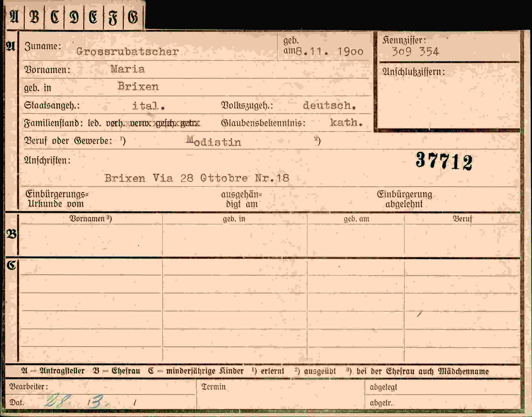This screenshot has height=417, width=532.
Task: Click Einbürgerungs-Urkunde vom label
Action: pyautogui.click(x=57, y=199)
